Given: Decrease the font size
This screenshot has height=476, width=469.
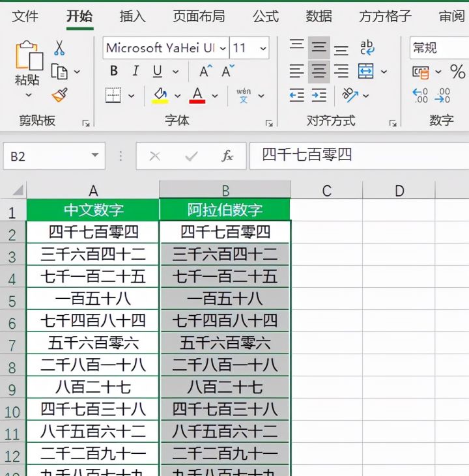Looking at the screenshot, I should [227, 71].
